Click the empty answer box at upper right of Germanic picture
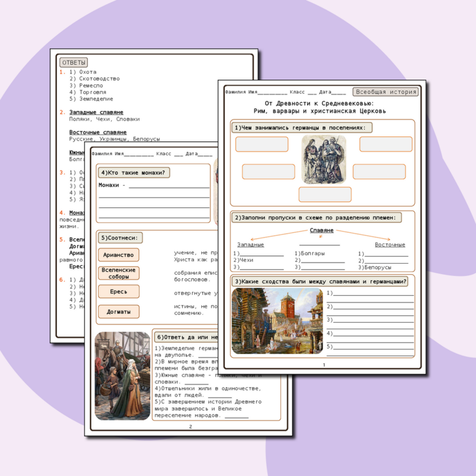 click(x=386, y=144)
